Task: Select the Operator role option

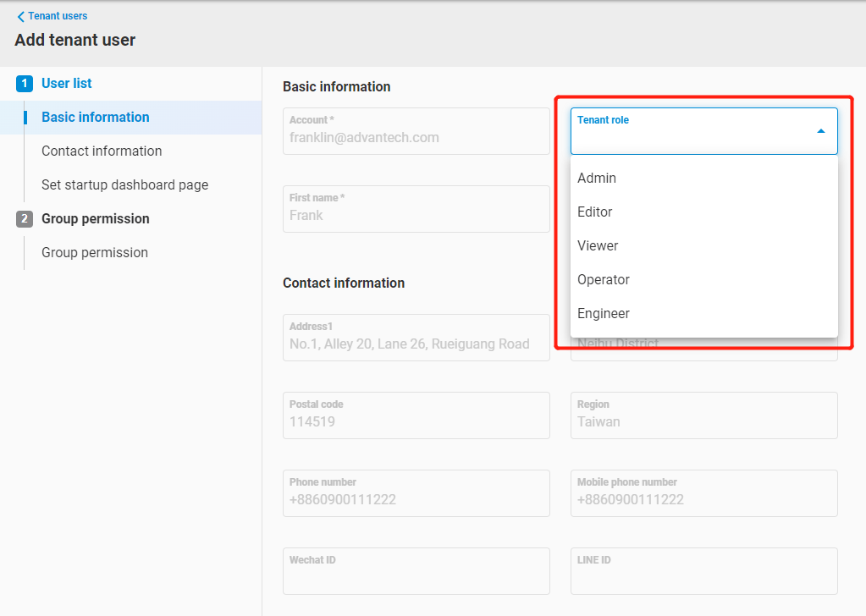Action: click(604, 280)
